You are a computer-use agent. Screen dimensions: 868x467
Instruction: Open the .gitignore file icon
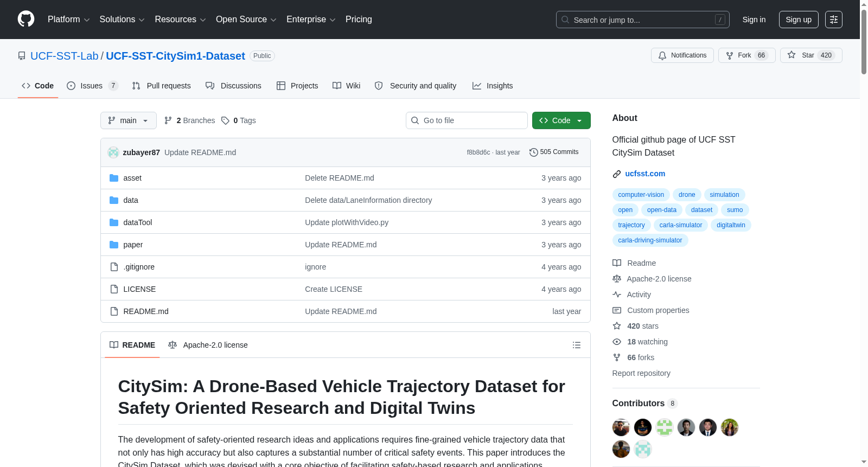point(114,267)
